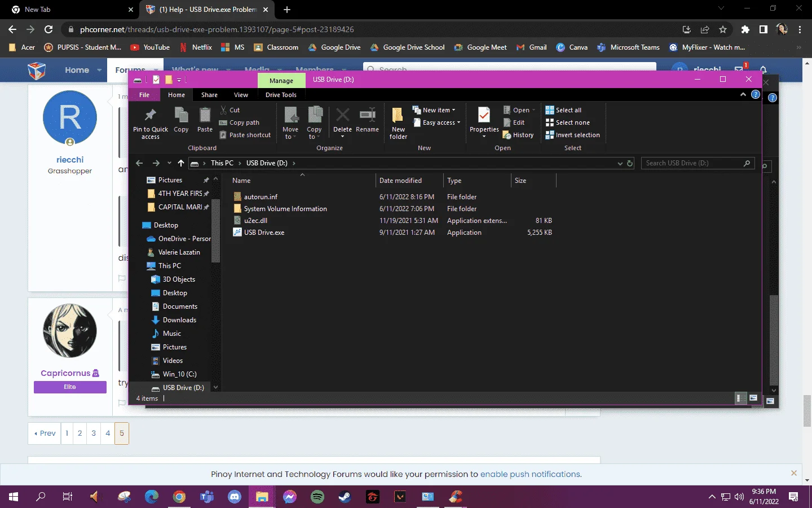Open recent locations dropdown arrow

[x=169, y=163]
